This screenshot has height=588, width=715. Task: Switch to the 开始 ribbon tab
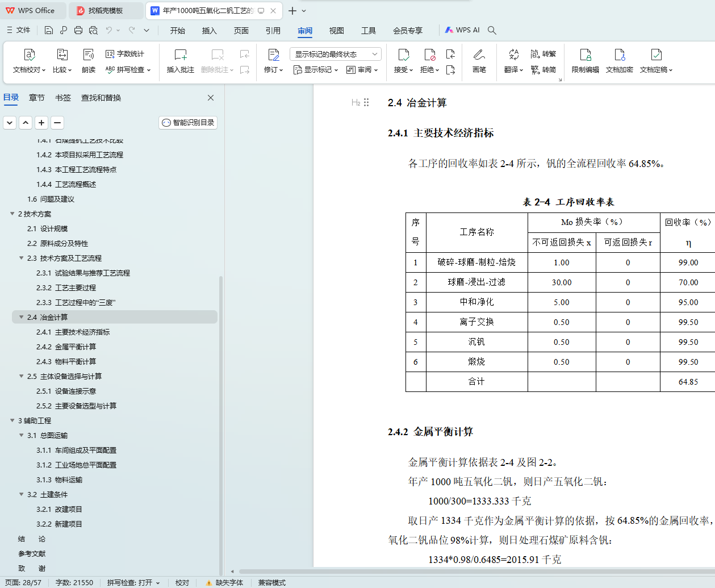[x=178, y=31]
